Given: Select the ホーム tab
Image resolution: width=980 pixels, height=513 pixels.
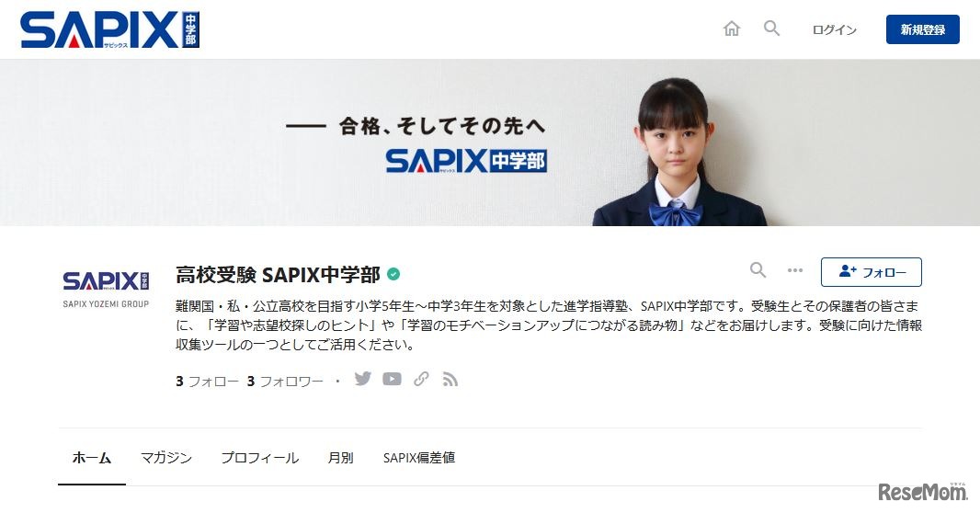Looking at the screenshot, I should coord(92,458).
